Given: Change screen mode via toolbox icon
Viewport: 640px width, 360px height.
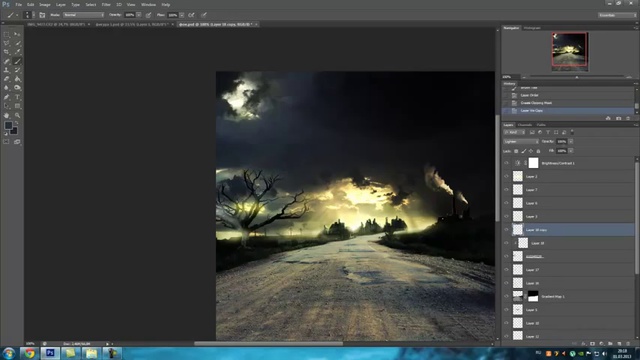Looking at the screenshot, I should click(17, 142).
